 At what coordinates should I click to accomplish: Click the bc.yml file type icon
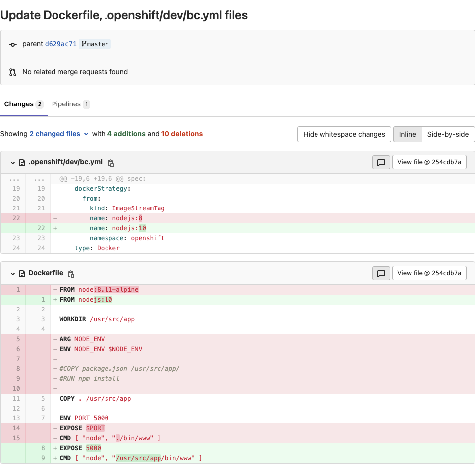pos(22,163)
